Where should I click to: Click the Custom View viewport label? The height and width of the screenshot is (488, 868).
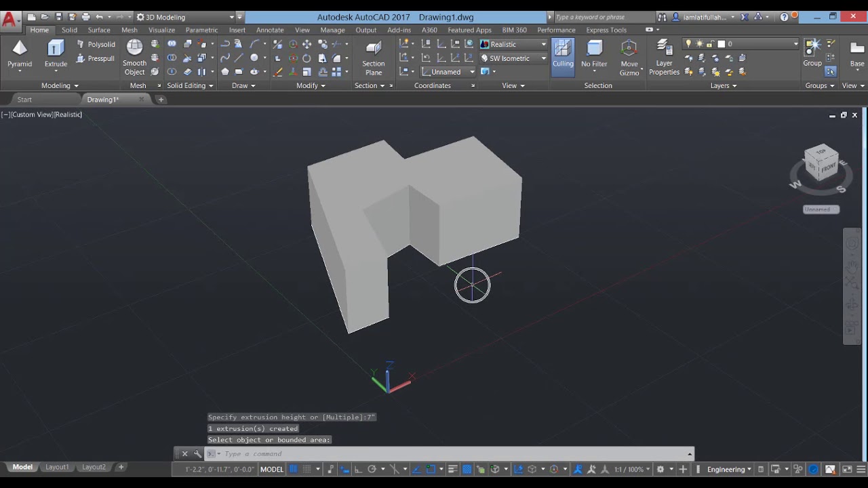point(32,115)
